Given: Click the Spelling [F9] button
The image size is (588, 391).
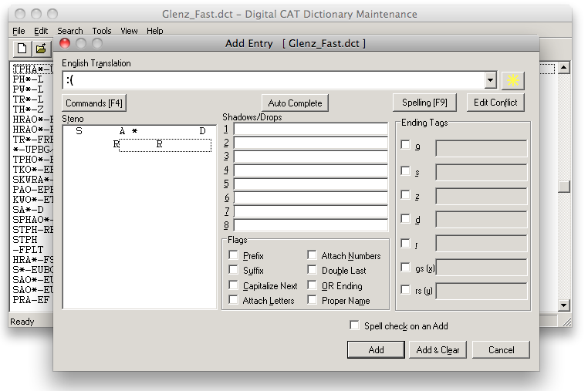Looking at the screenshot, I should (x=424, y=103).
